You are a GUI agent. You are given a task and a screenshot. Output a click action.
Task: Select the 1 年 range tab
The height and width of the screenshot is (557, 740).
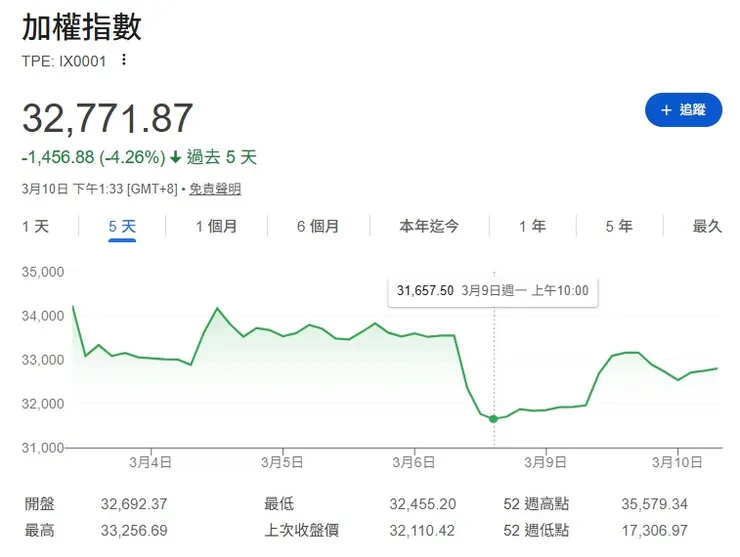(x=532, y=226)
